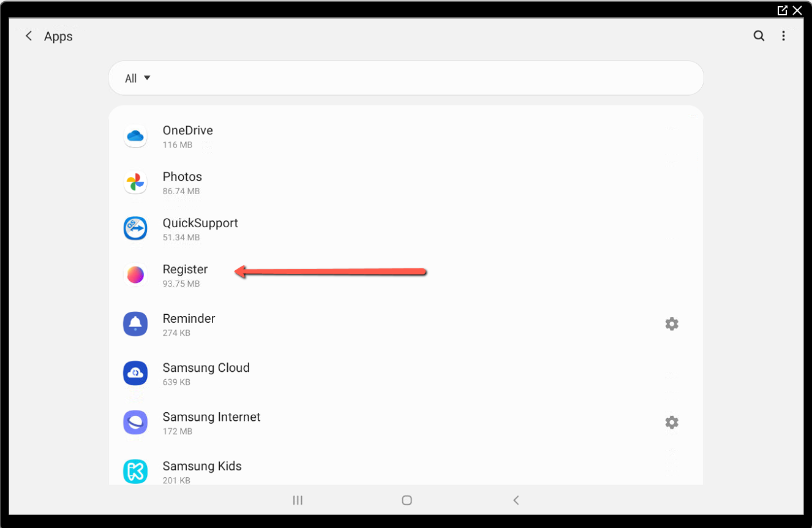Click the QuickSupport app icon

(x=135, y=228)
